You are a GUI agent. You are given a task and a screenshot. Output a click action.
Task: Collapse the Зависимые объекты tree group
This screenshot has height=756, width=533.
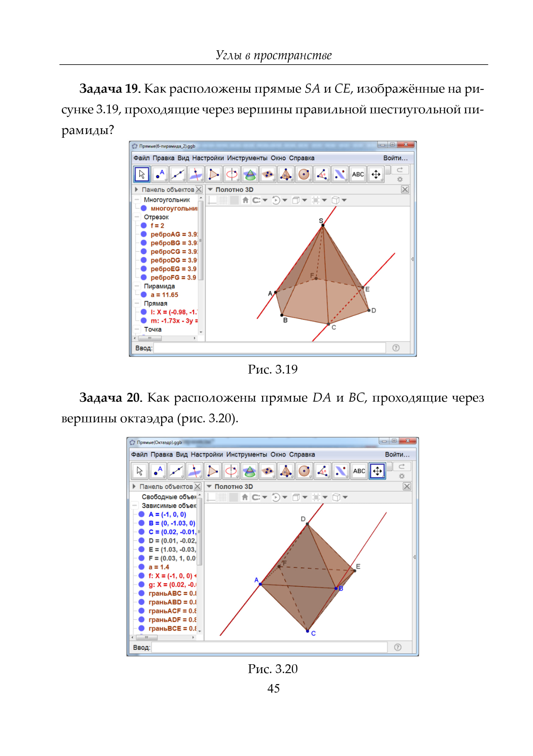(x=135, y=506)
